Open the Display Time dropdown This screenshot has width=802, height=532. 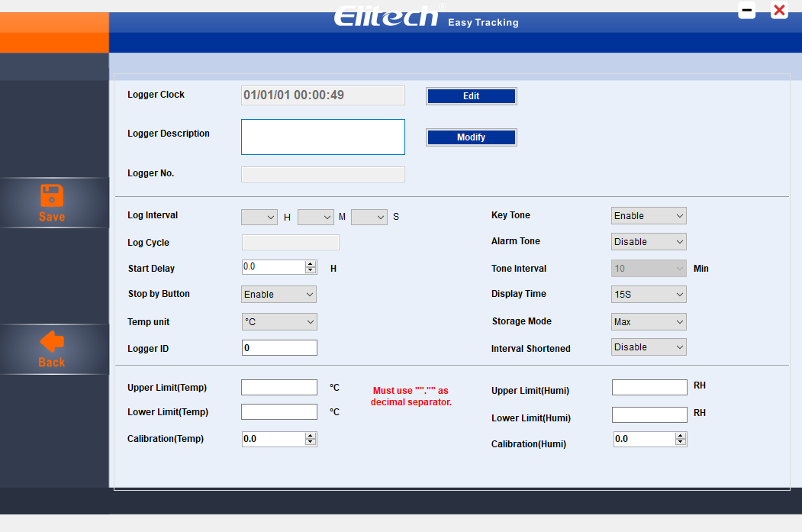pyautogui.click(x=649, y=295)
